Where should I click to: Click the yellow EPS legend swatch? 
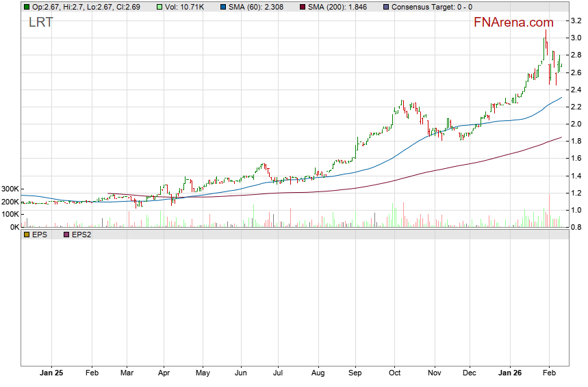(26, 235)
